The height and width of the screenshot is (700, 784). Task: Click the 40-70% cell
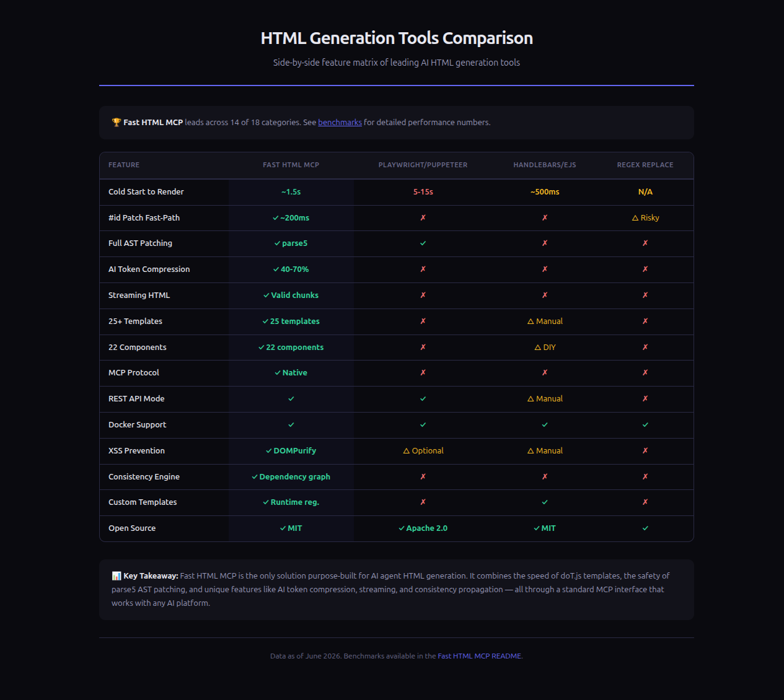coord(291,269)
